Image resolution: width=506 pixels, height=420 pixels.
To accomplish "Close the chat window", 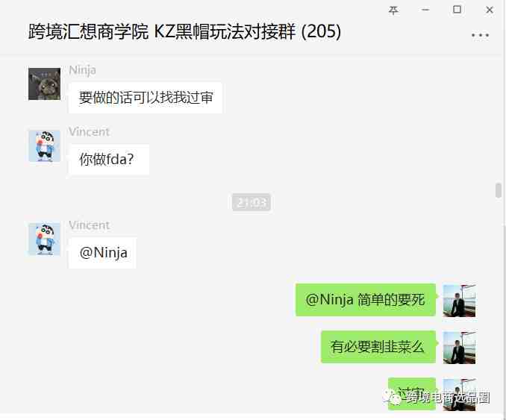I will pos(490,10).
